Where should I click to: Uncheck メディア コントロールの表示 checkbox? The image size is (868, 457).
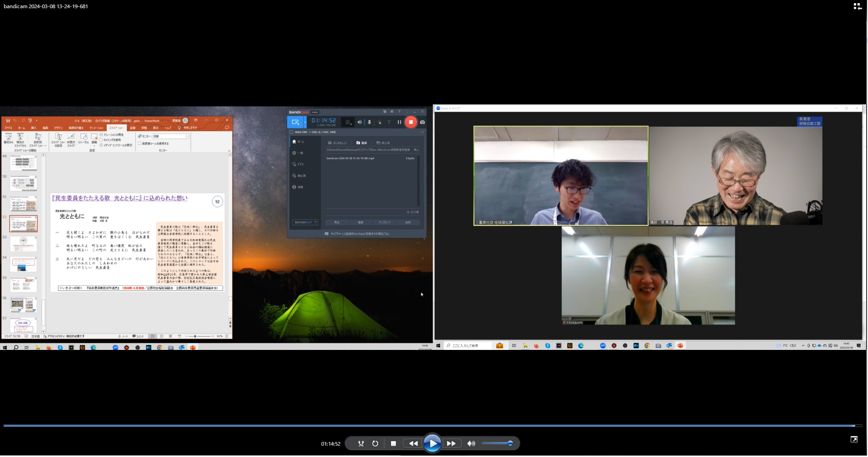pos(101,145)
